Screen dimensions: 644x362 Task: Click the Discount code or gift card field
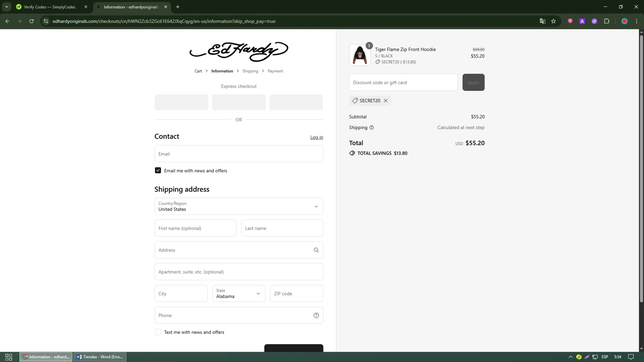[x=404, y=82]
